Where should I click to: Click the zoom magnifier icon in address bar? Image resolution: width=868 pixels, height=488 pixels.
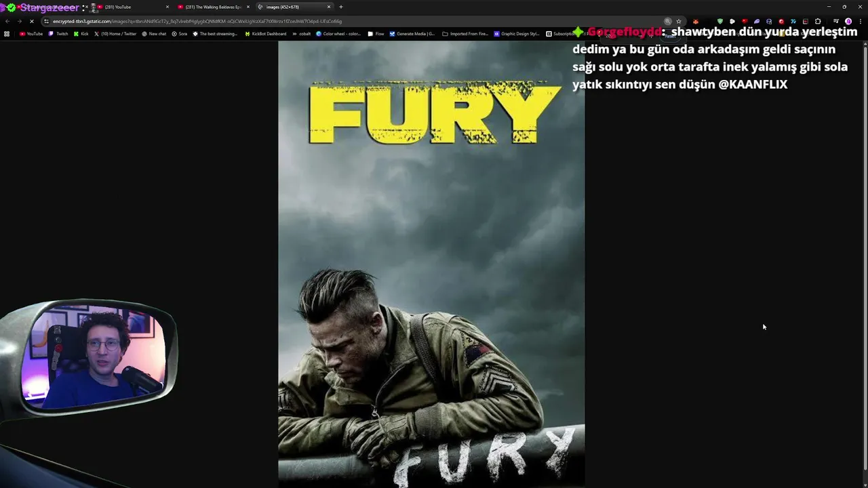[x=668, y=21]
